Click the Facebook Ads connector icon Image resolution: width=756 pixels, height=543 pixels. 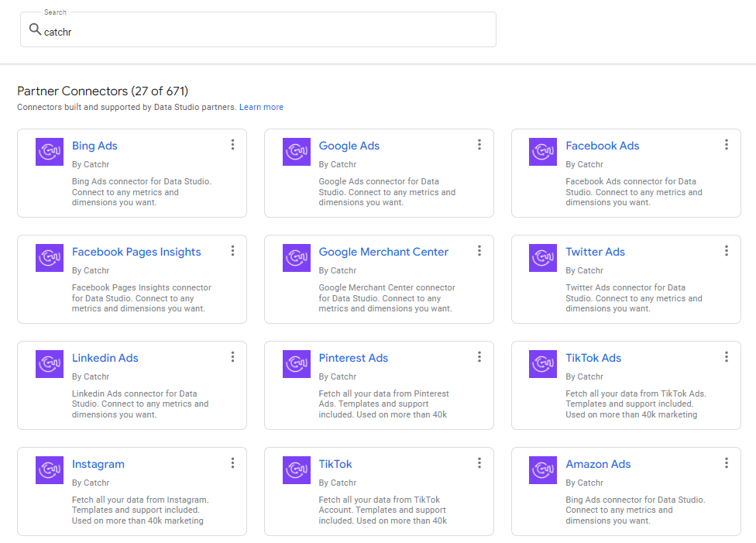click(543, 152)
